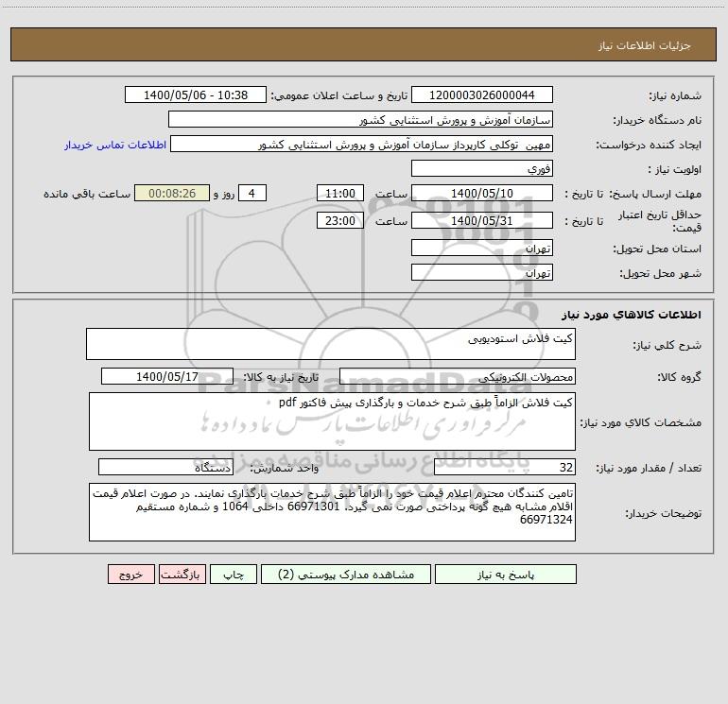This screenshot has width=728, height=704.
Task: Select the شماره نیاز field 1200003026000044
Action: click(x=482, y=94)
